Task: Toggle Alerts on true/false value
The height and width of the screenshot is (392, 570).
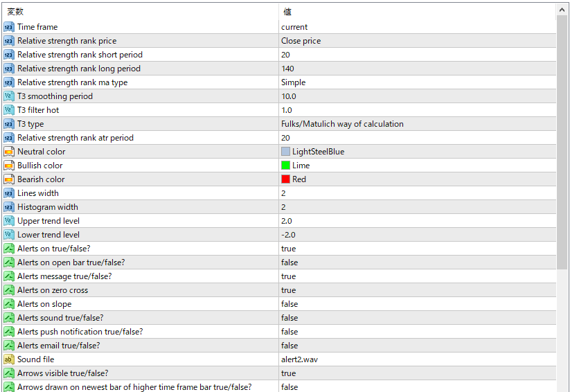Action: (288, 249)
